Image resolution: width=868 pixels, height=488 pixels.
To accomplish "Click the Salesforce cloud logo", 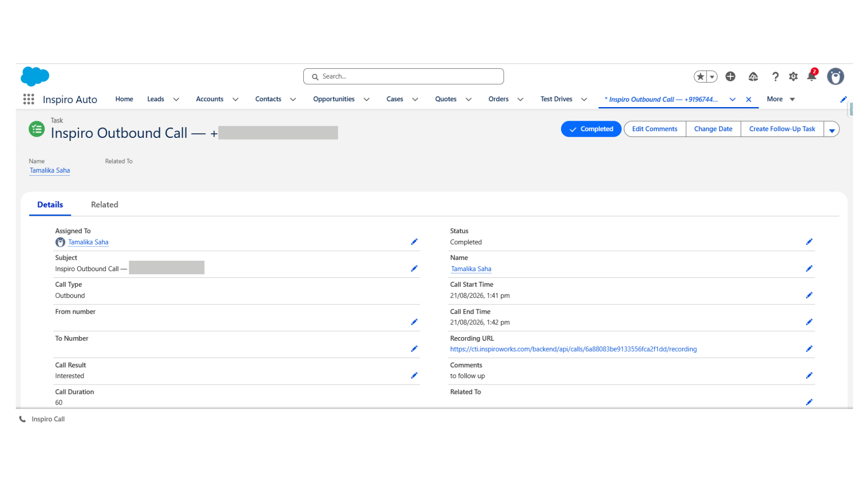I will point(35,76).
